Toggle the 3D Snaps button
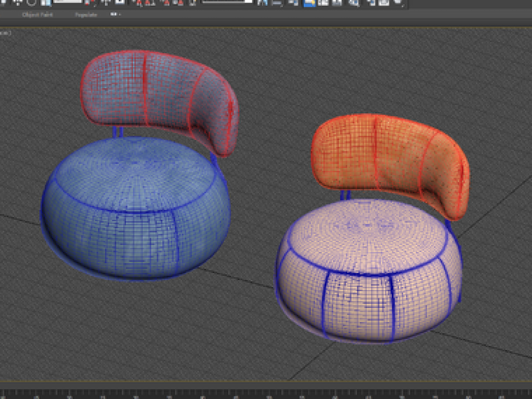The image size is (532, 399). (138, 3)
